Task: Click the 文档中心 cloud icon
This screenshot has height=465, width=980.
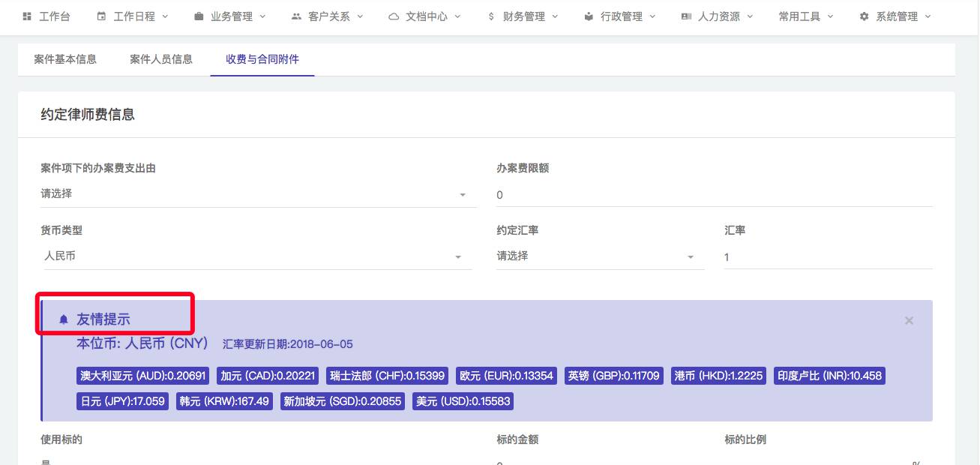Action: [394, 16]
